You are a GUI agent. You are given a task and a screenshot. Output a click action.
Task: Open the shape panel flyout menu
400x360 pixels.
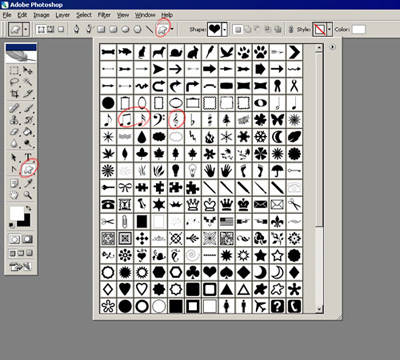(332, 47)
